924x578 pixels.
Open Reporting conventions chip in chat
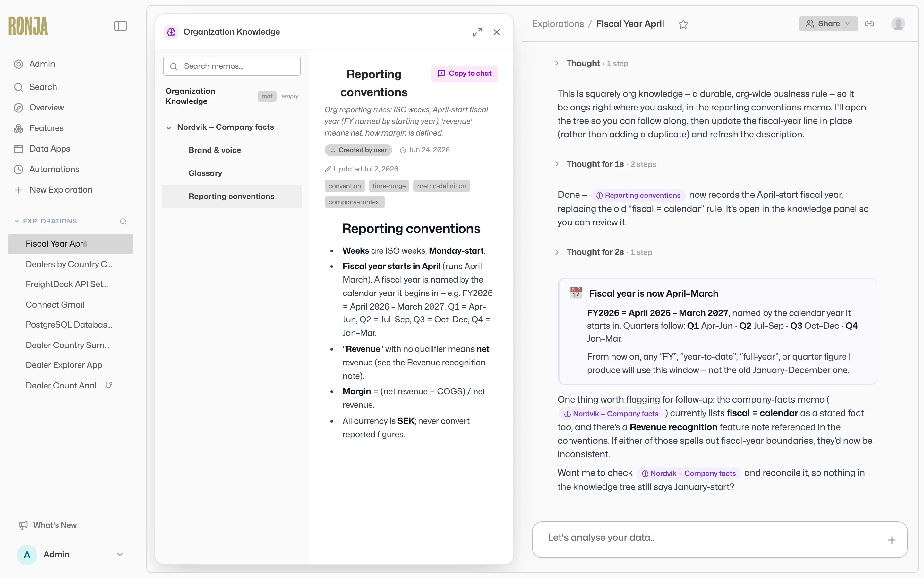638,195
